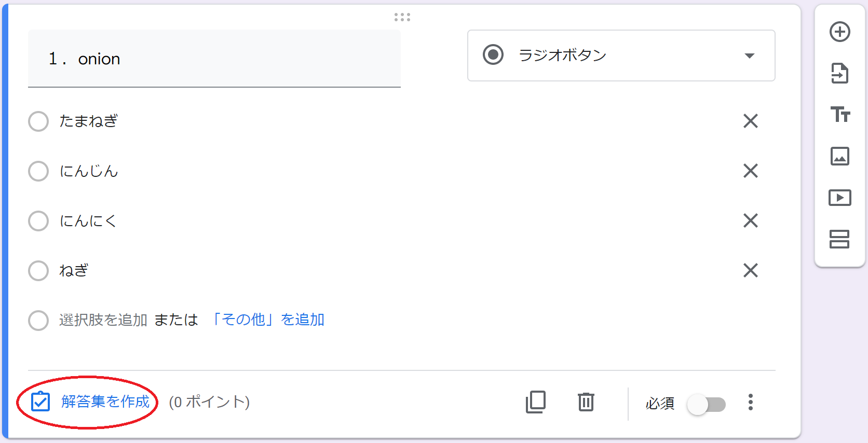
Task: Remove the ねぎ option with X
Action: pyautogui.click(x=751, y=270)
